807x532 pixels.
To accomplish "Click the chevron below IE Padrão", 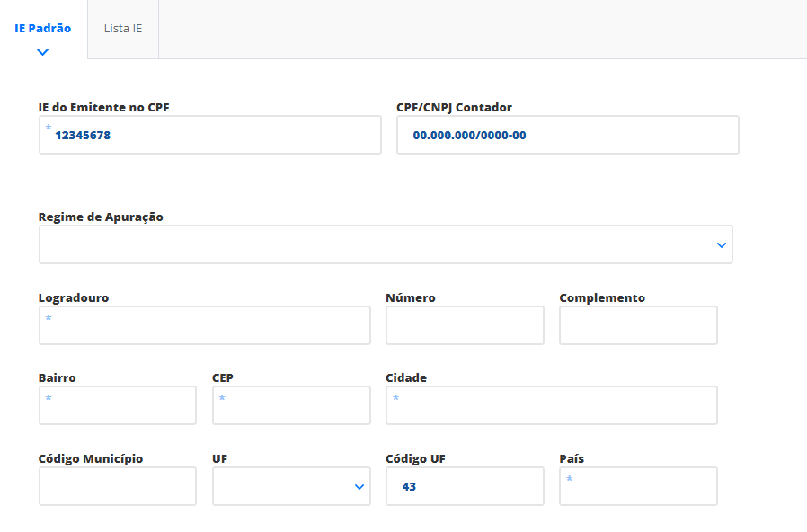I will [43, 52].
